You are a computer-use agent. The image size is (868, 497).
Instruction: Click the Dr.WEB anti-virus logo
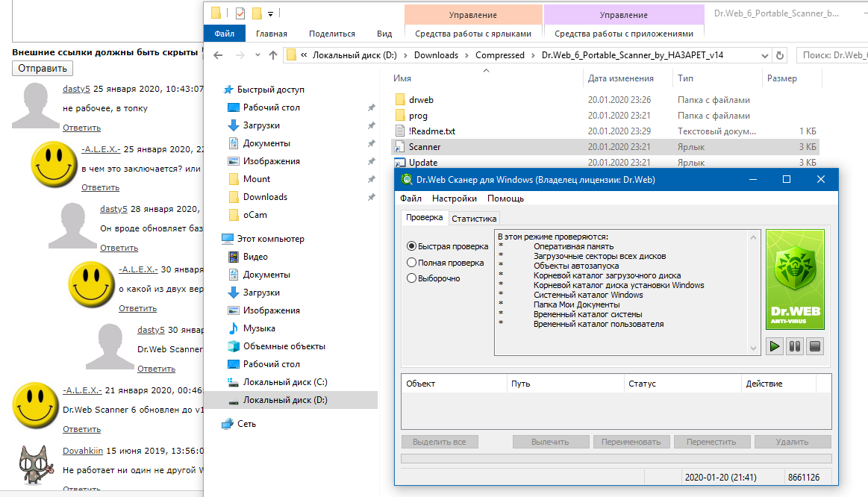pyautogui.click(x=795, y=281)
